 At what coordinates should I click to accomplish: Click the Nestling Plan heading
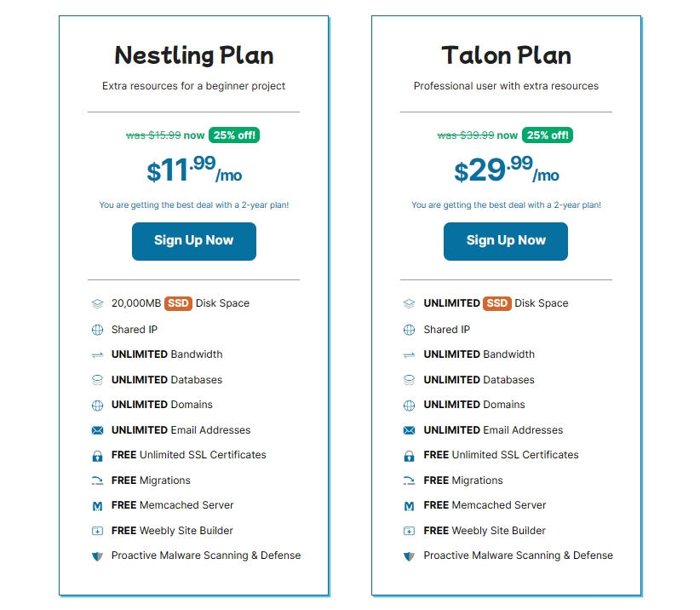194,56
